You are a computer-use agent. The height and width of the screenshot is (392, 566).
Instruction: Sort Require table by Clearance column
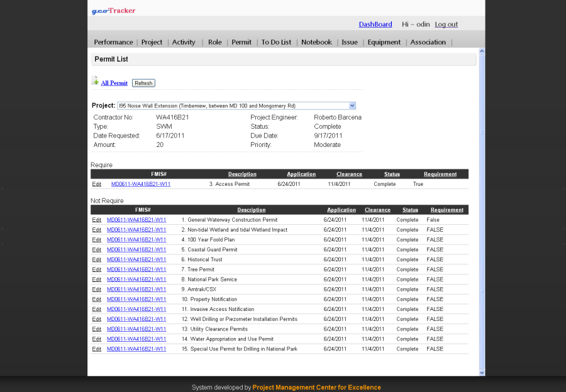click(349, 174)
